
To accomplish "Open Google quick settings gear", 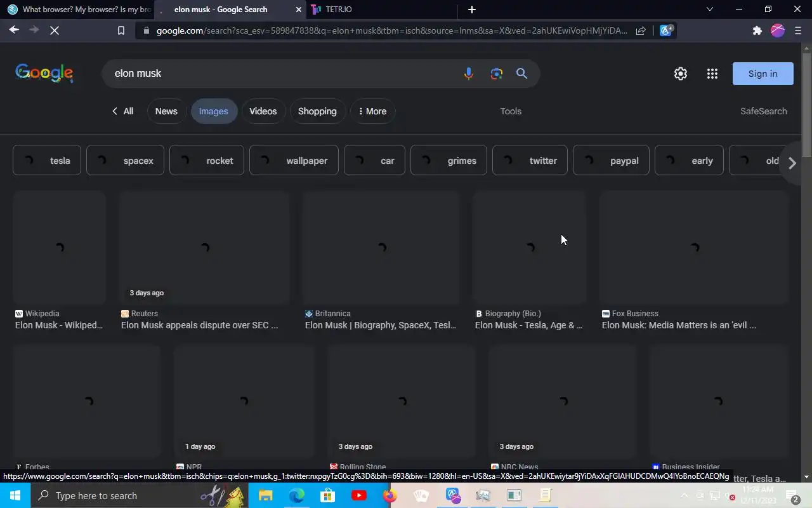I will point(681,74).
